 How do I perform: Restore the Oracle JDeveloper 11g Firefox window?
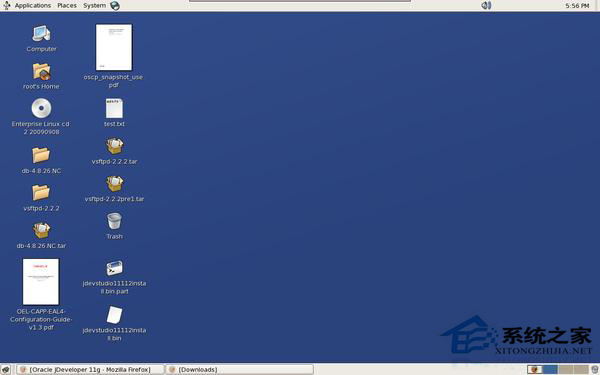pyautogui.click(x=90, y=370)
